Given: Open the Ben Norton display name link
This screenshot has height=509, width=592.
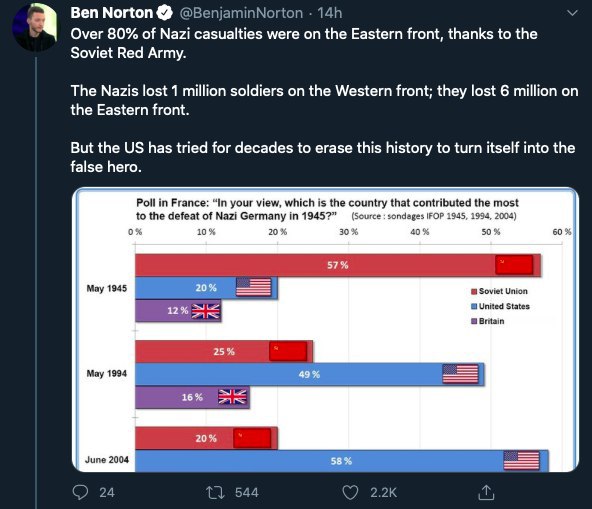Looking at the screenshot, I should pyautogui.click(x=111, y=13).
